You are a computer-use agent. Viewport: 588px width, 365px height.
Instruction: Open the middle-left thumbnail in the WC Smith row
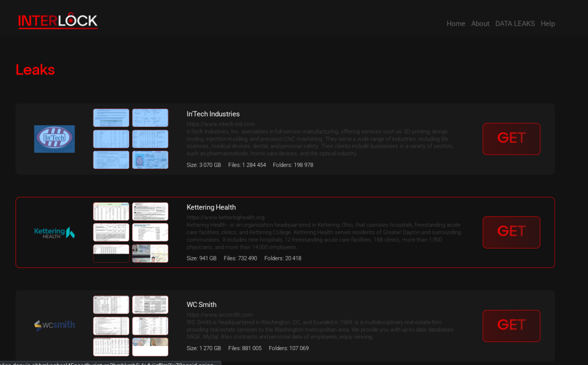(111, 326)
